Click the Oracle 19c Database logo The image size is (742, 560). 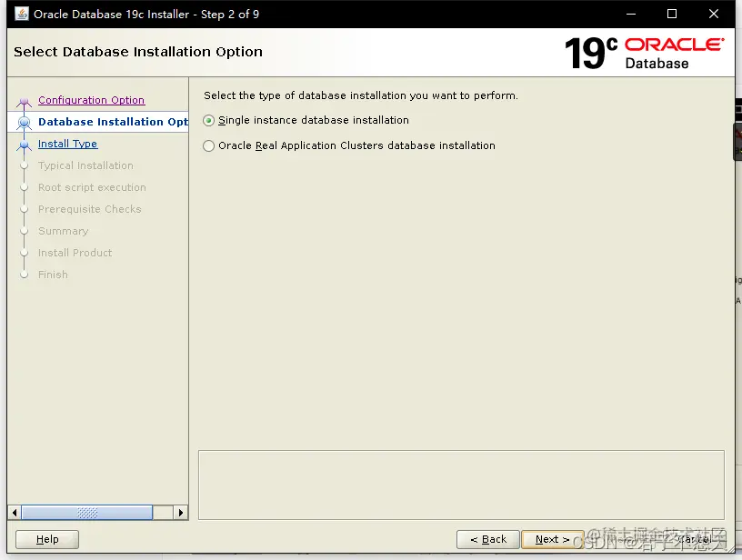644,53
